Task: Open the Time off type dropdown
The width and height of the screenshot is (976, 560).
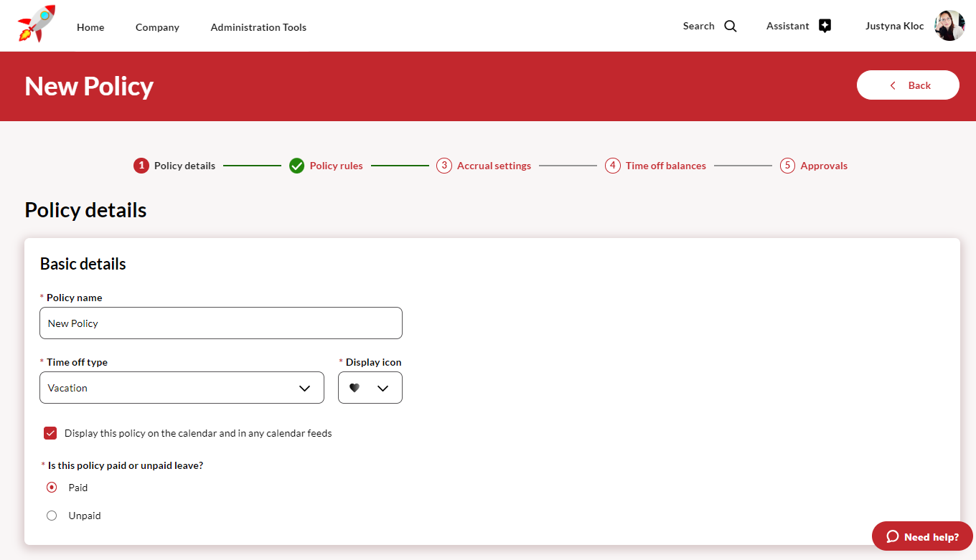Action: (x=182, y=388)
